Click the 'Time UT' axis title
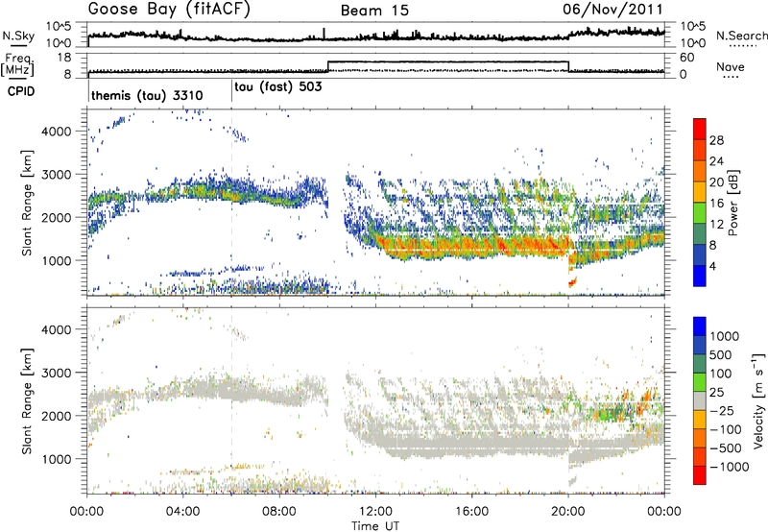The height and width of the screenshot is (532, 768). pyautogui.click(x=375, y=526)
